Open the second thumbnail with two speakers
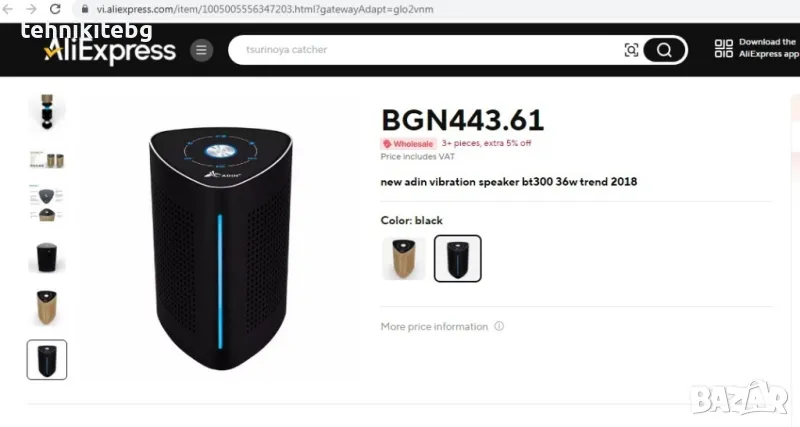This screenshot has height=427, width=800. pyautogui.click(x=46, y=160)
